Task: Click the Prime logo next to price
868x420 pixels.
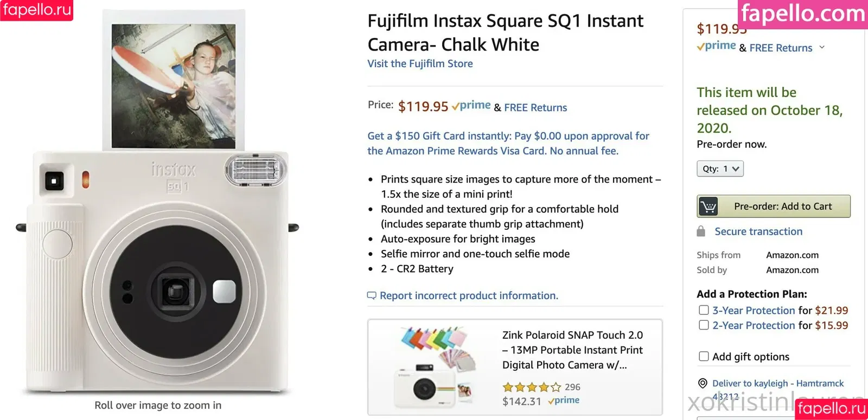Action: (471, 106)
